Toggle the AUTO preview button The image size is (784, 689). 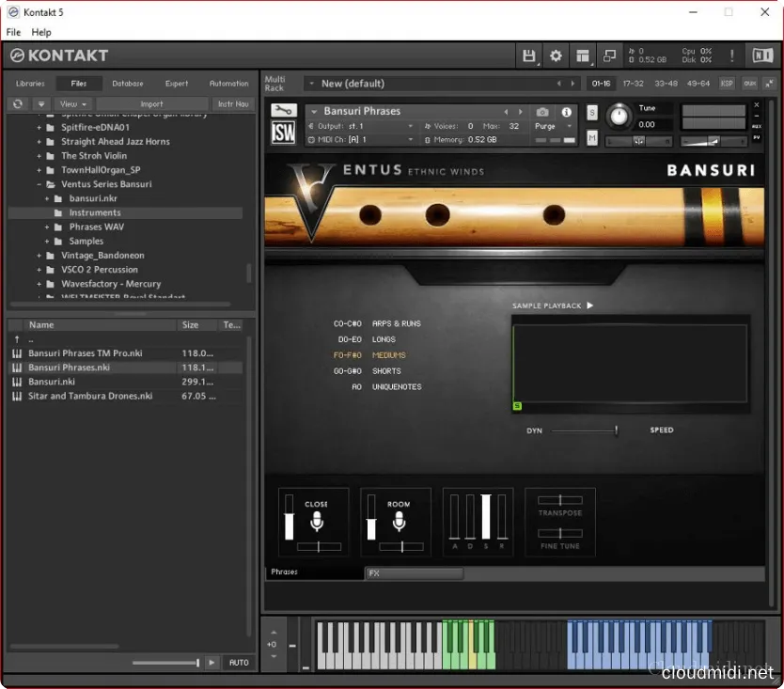239,663
